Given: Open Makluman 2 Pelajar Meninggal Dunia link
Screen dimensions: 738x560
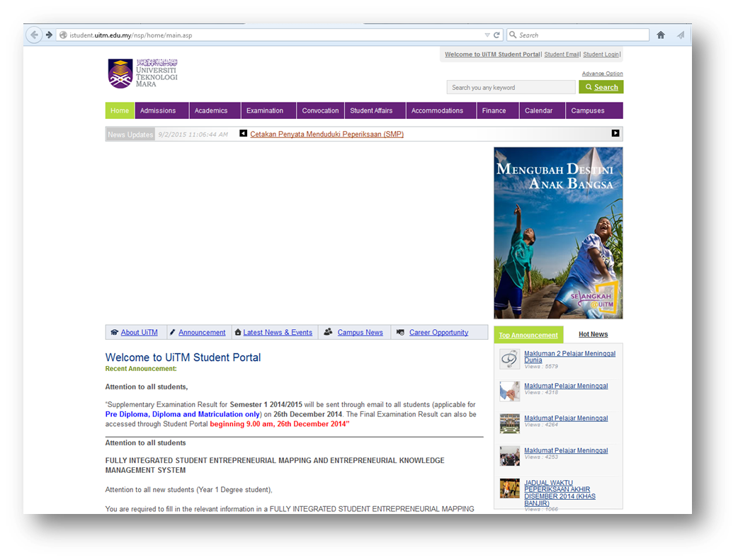Looking at the screenshot, I should [569, 357].
